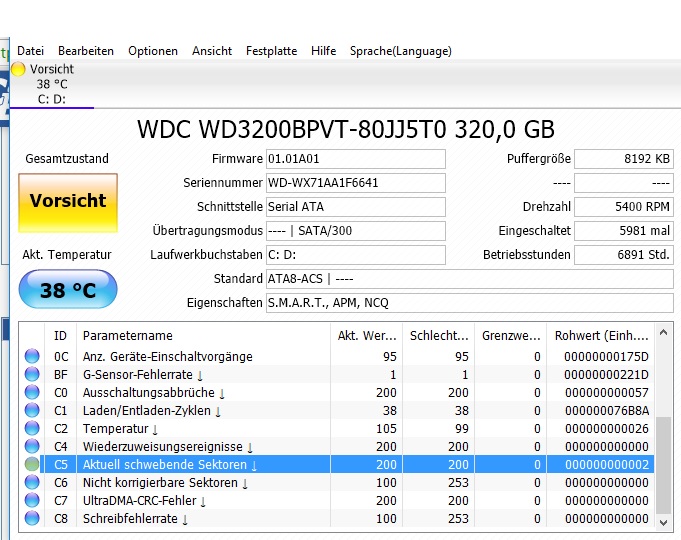Click blue status icon for Schreibfehlerrate

pyautogui.click(x=32, y=519)
